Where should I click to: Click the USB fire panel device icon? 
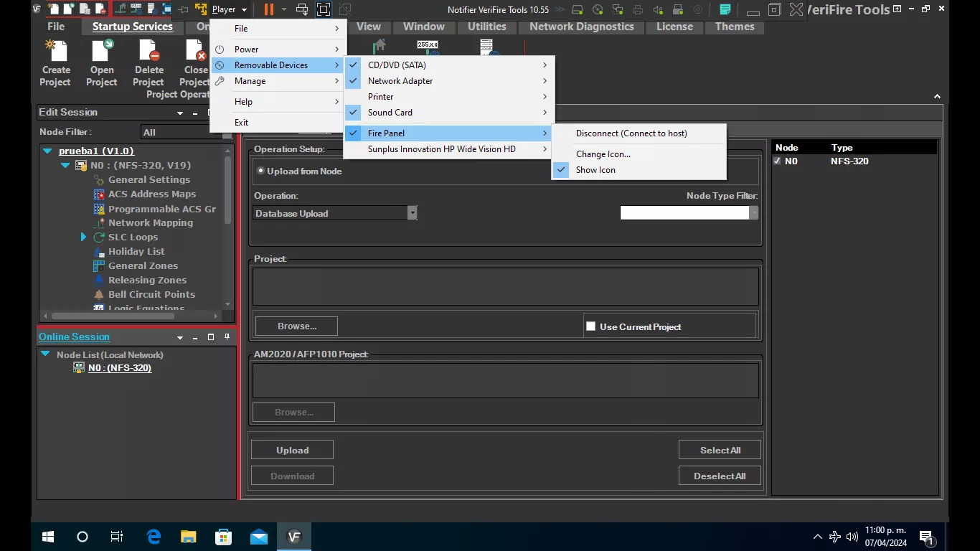tap(678, 10)
